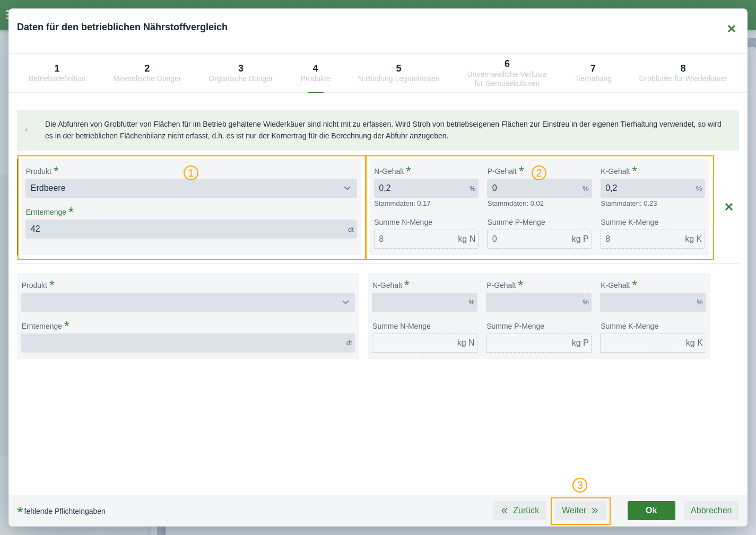The height and width of the screenshot is (535, 756).
Task: Go to step 1 Betriebsdefinition
Action: pyautogui.click(x=57, y=73)
